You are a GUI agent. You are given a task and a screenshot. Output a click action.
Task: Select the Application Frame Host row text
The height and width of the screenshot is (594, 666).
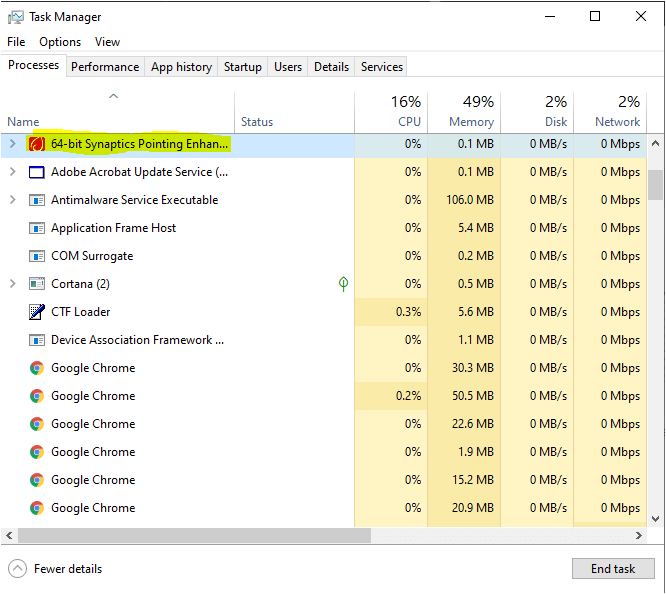(113, 228)
